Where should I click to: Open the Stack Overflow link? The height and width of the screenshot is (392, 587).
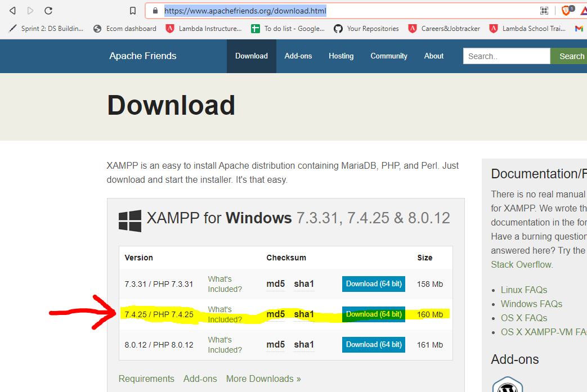522,264
